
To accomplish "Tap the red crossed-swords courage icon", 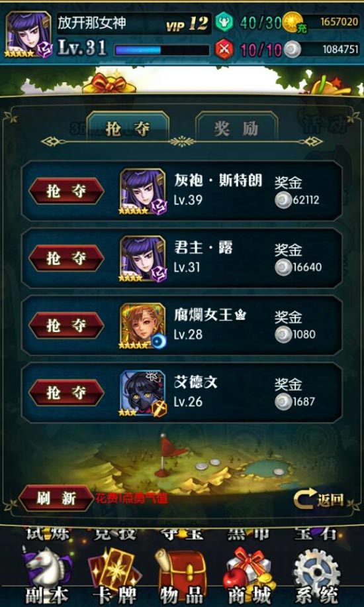I will click(224, 50).
